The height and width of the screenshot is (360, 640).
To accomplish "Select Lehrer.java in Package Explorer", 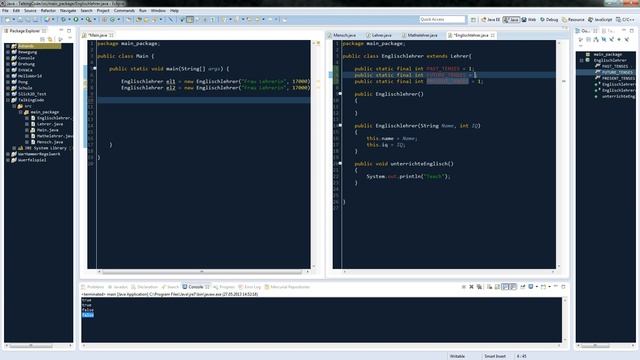I will tap(50, 124).
